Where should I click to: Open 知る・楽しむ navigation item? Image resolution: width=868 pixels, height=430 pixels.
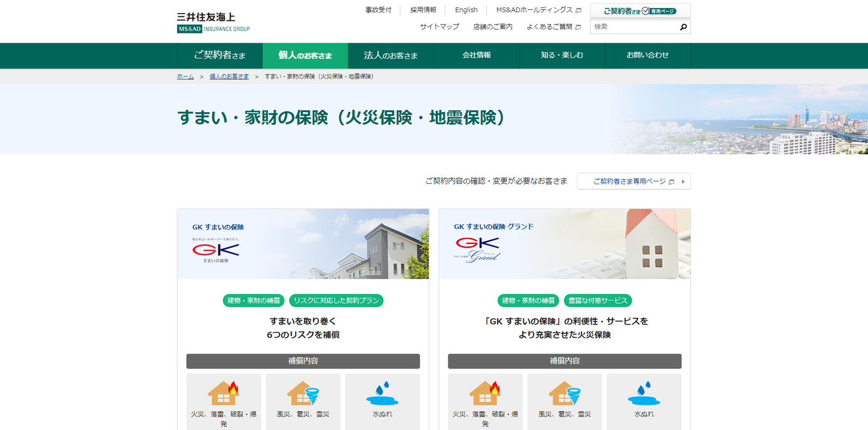(562, 55)
